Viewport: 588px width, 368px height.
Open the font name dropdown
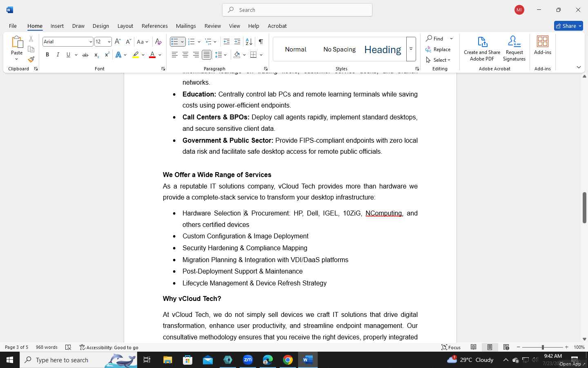click(91, 42)
